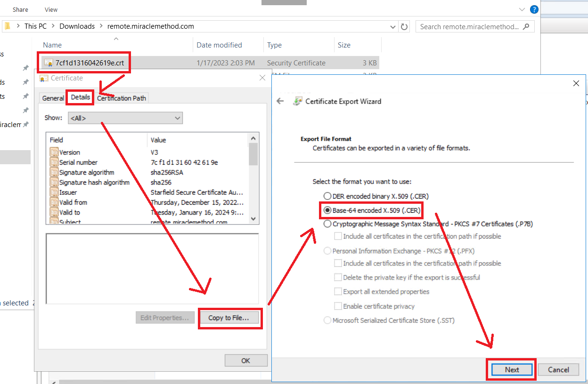Click the magnifier icon in search box
The image size is (588, 384).
[526, 27]
